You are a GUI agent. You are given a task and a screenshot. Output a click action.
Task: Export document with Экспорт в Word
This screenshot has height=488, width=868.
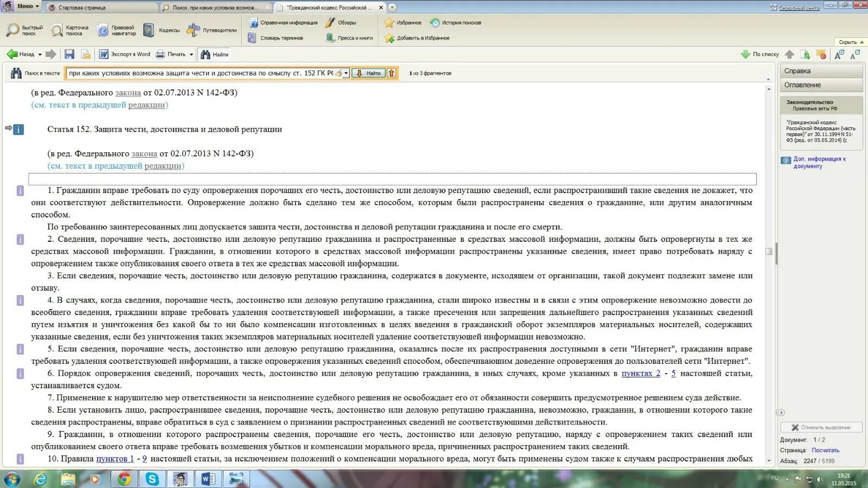pos(124,54)
